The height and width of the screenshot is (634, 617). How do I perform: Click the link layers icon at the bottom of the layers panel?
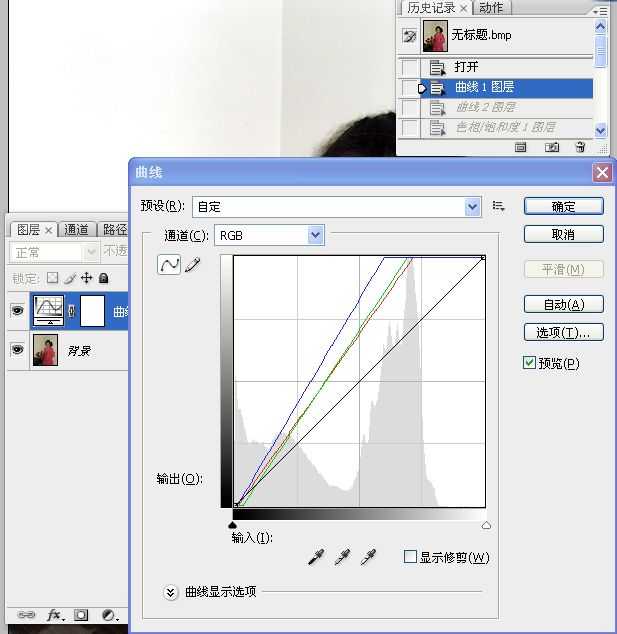26,615
